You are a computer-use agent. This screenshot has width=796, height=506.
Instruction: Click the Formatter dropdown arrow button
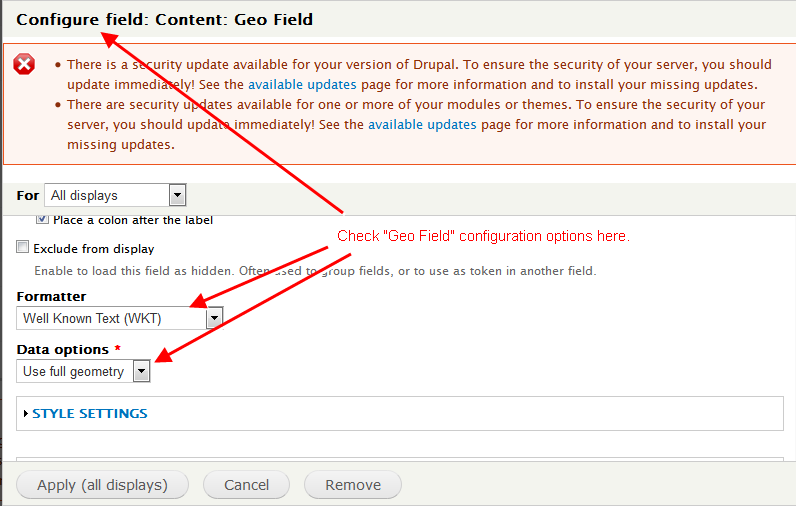[x=214, y=318]
